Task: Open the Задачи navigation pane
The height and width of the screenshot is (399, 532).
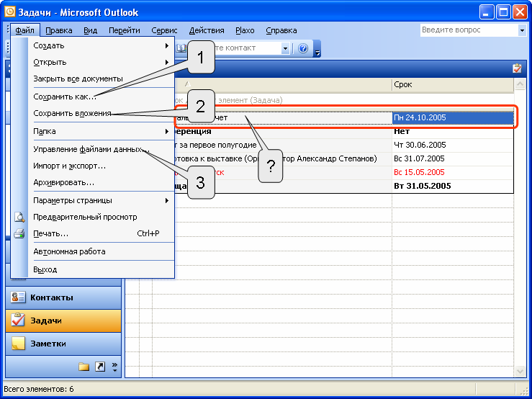Action: [63, 321]
